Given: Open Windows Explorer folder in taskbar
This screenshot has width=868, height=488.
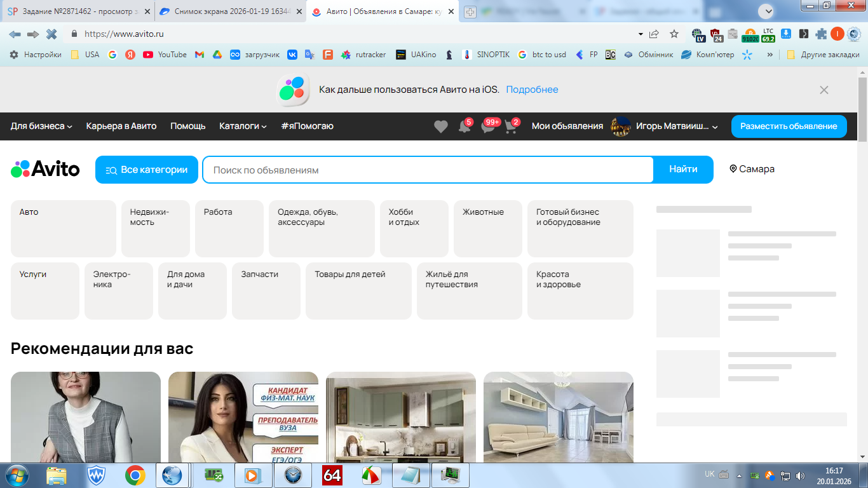Looking at the screenshot, I should click(x=57, y=475).
